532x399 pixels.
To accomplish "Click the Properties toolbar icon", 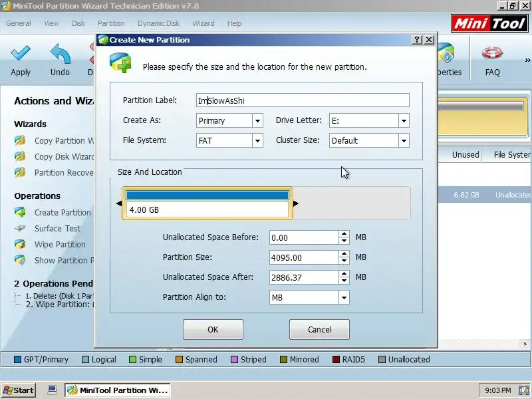I will tap(446, 53).
